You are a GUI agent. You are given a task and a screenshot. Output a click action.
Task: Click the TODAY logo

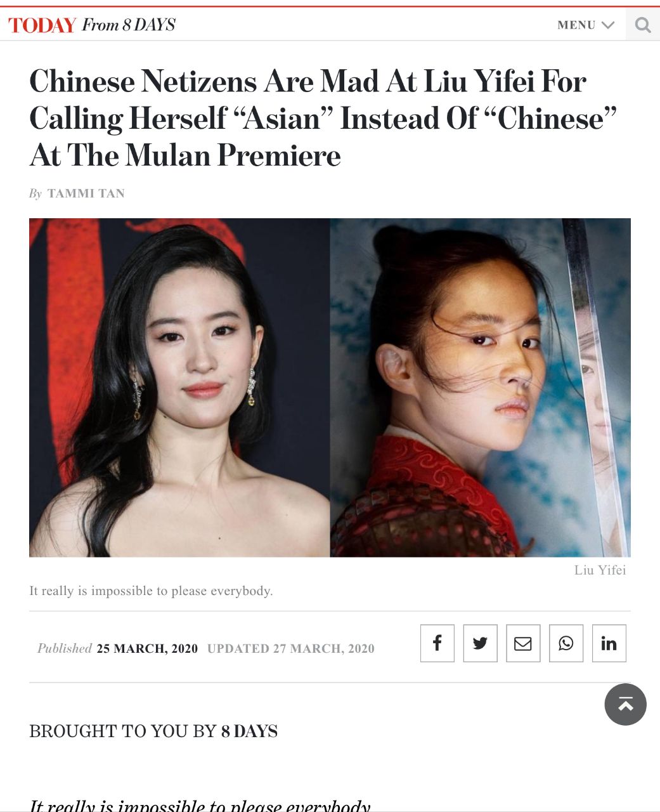42,25
